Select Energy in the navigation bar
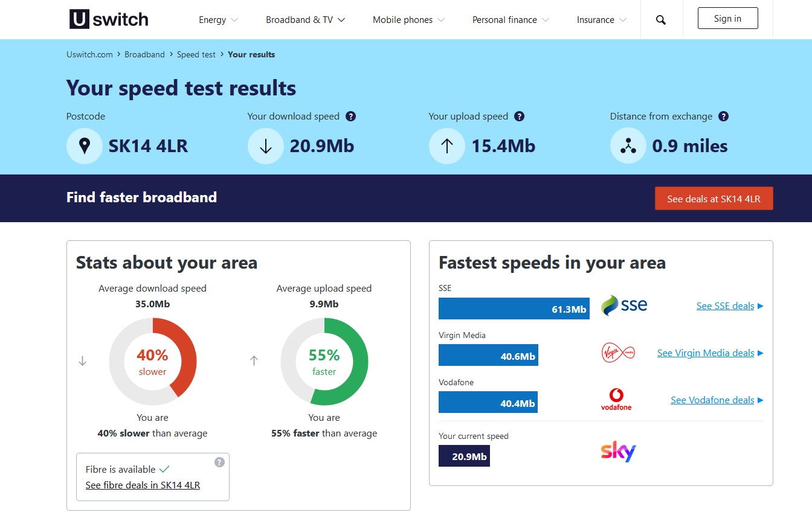Image resolution: width=812 pixels, height=518 pixels. coord(213,19)
